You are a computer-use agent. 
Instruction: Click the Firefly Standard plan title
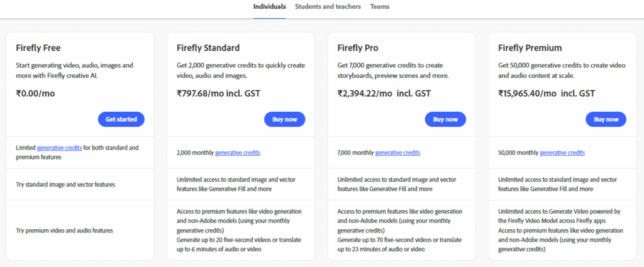pyautogui.click(x=208, y=48)
